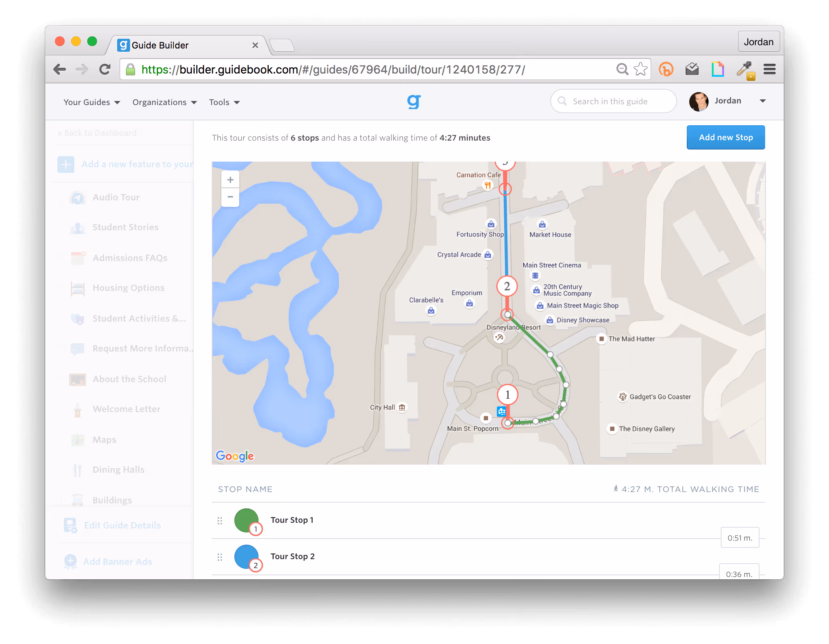The image size is (829, 644).
Task: Open the Admissions FAQs feature icon
Action: tap(78, 258)
